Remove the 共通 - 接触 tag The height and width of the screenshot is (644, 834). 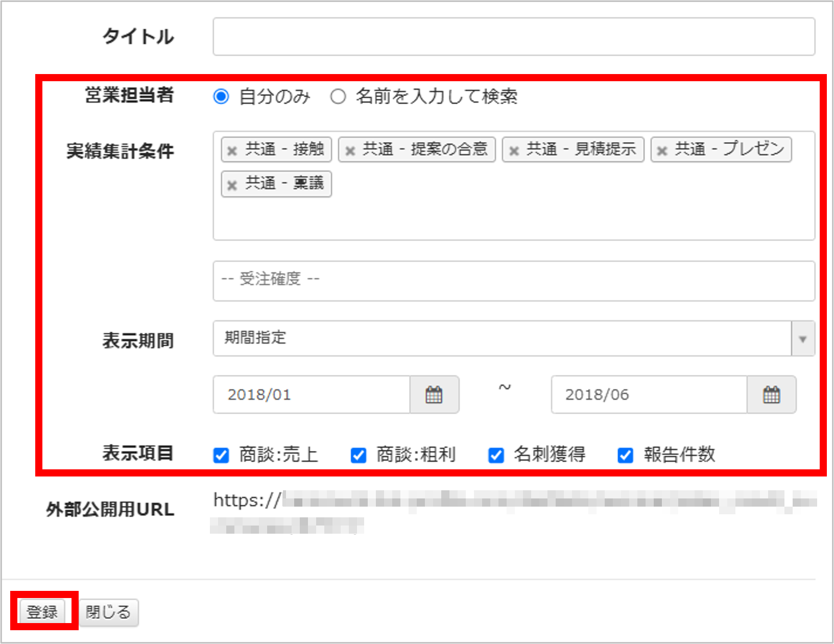(232, 151)
